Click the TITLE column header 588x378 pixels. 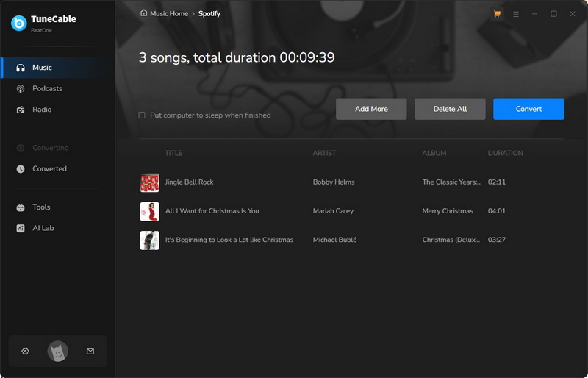[173, 153]
